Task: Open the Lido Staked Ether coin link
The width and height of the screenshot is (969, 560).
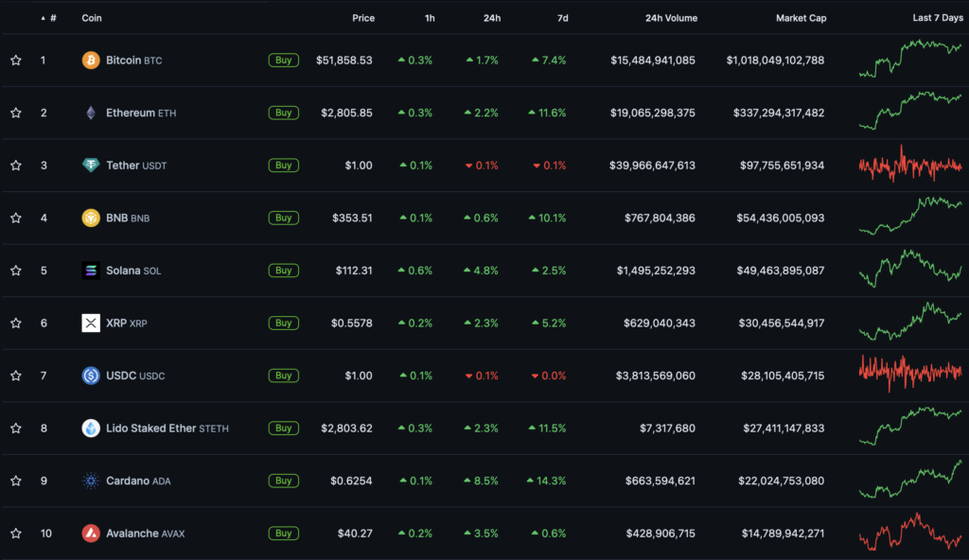Action: pos(150,429)
